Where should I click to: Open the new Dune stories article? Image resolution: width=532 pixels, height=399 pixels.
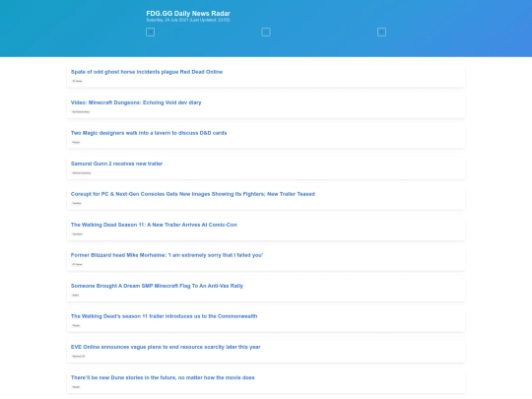[x=163, y=377]
